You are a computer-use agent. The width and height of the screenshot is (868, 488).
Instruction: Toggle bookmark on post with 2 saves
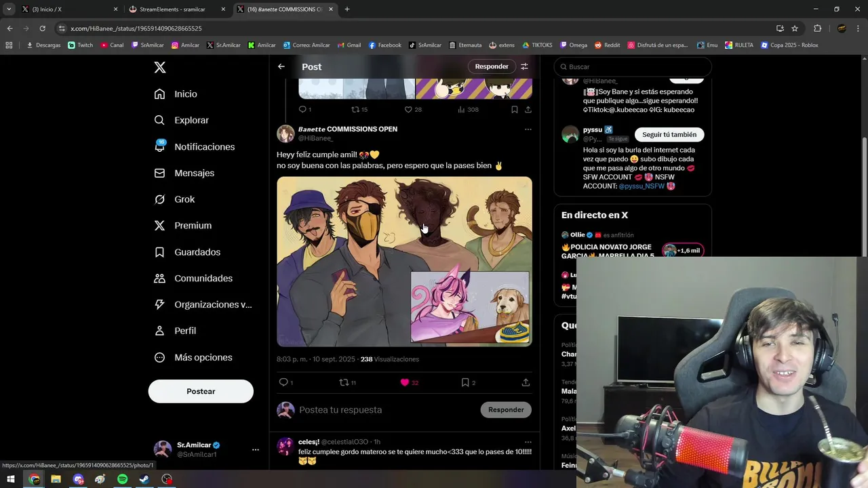click(465, 382)
